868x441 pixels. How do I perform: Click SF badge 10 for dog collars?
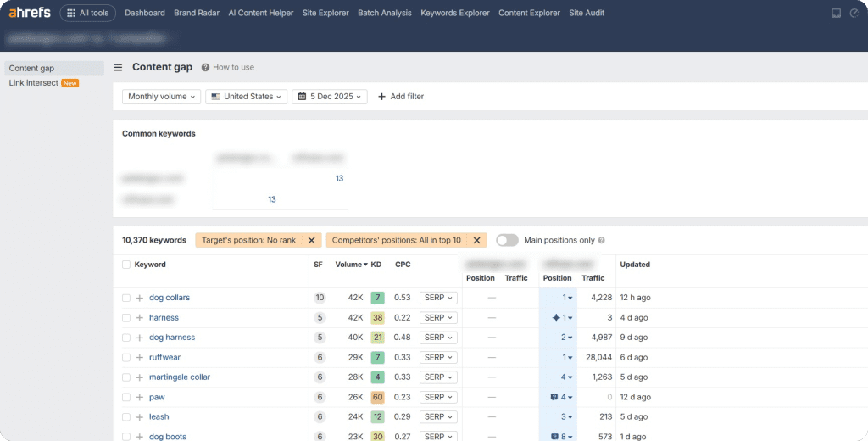[320, 298]
